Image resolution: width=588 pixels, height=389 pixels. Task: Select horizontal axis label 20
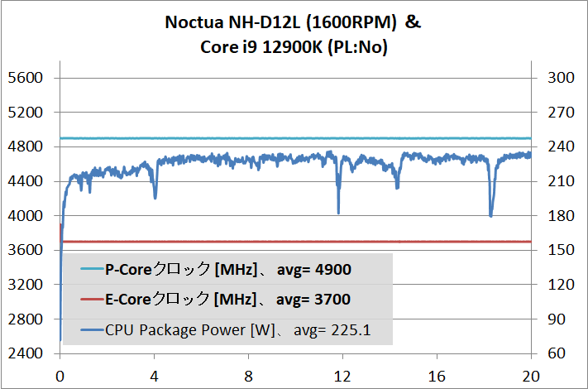pos(531,377)
